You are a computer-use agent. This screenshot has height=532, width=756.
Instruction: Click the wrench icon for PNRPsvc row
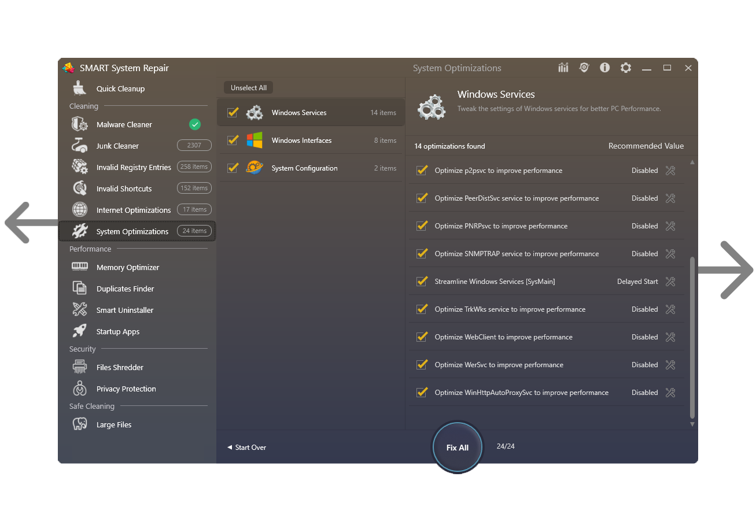[670, 226]
